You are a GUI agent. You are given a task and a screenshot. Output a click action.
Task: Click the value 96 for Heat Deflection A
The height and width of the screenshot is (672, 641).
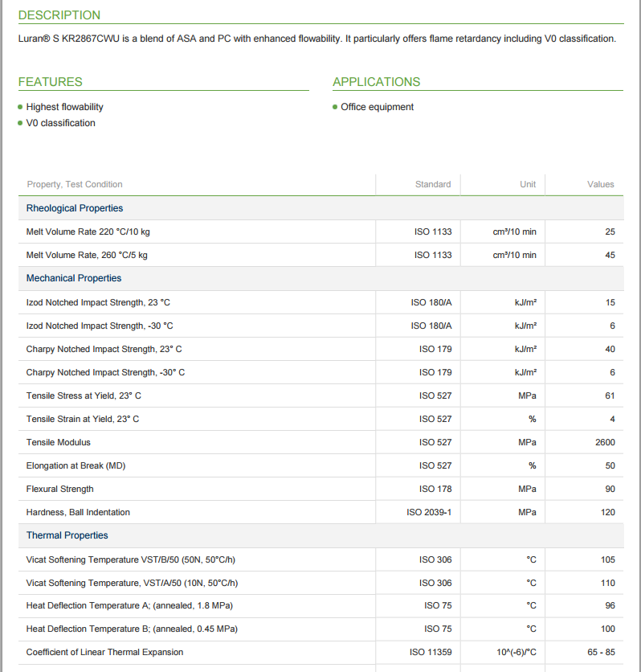tap(610, 605)
